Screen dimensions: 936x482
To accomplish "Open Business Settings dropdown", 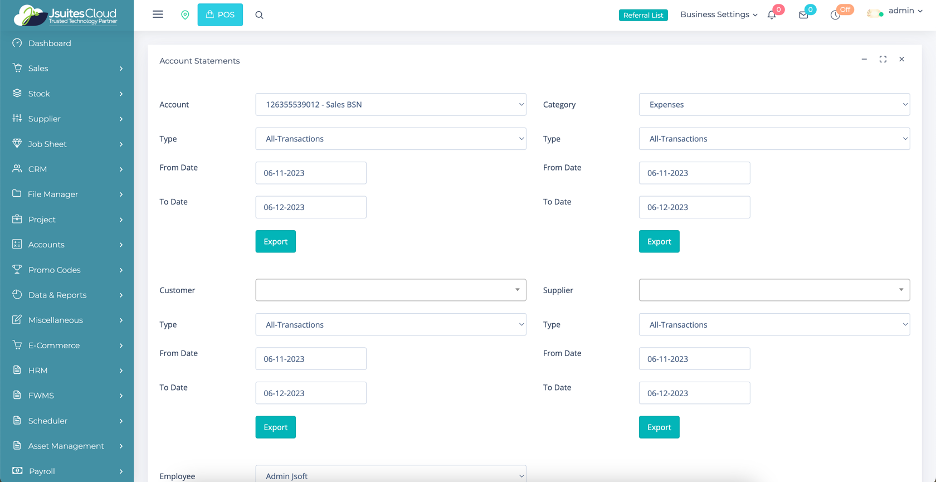I will coord(718,15).
